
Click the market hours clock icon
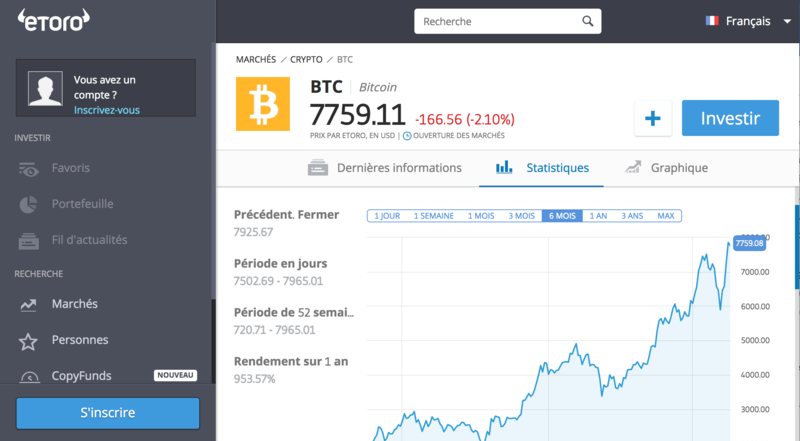[407, 136]
